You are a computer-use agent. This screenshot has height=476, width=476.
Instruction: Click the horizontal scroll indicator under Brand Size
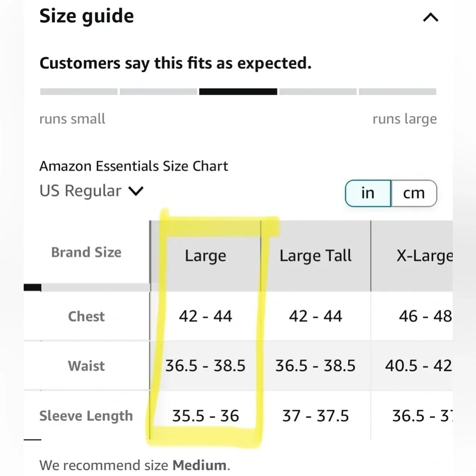point(87,288)
